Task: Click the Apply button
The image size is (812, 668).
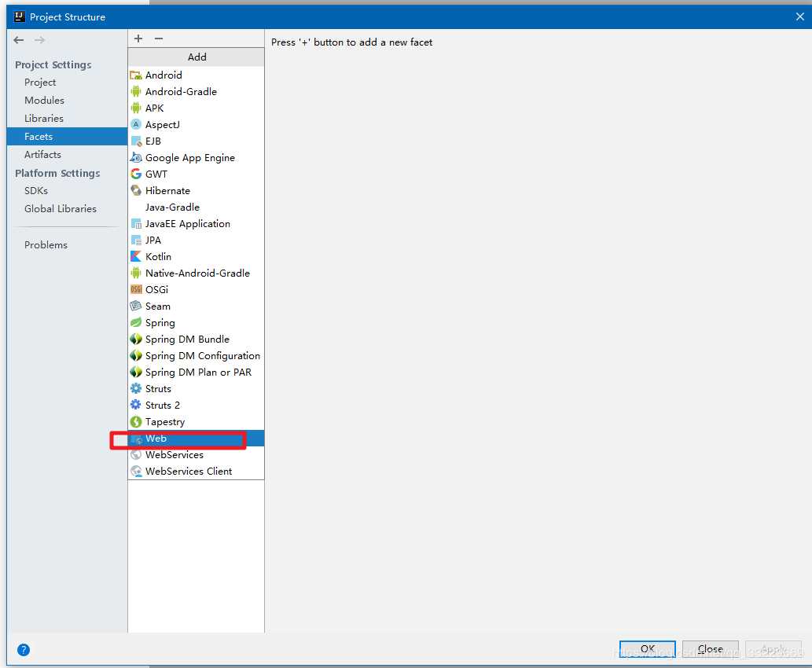Action: coord(773,649)
